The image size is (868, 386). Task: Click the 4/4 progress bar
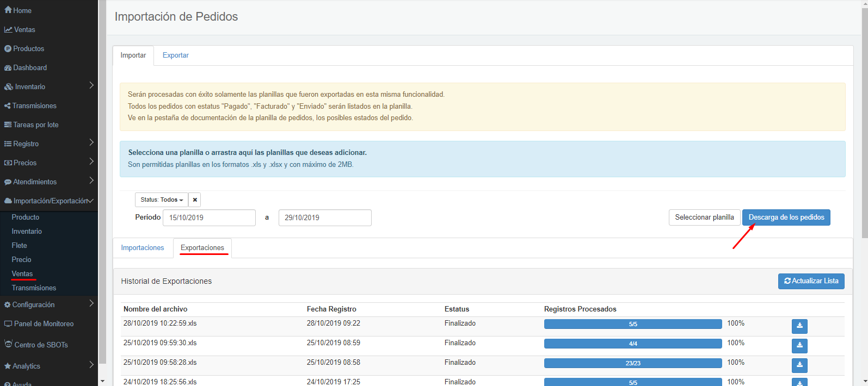click(x=633, y=344)
